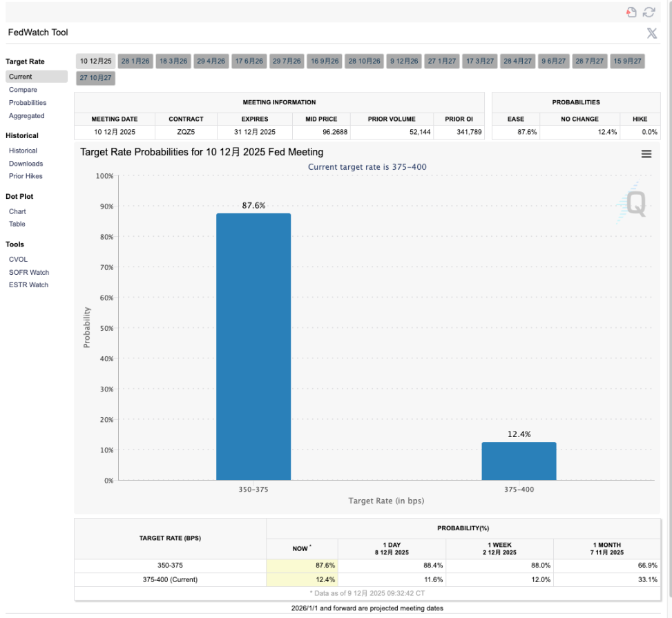672x618 pixels.
Task: Switch to the 18 3月26 meeting tab
Action: click(x=173, y=61)
